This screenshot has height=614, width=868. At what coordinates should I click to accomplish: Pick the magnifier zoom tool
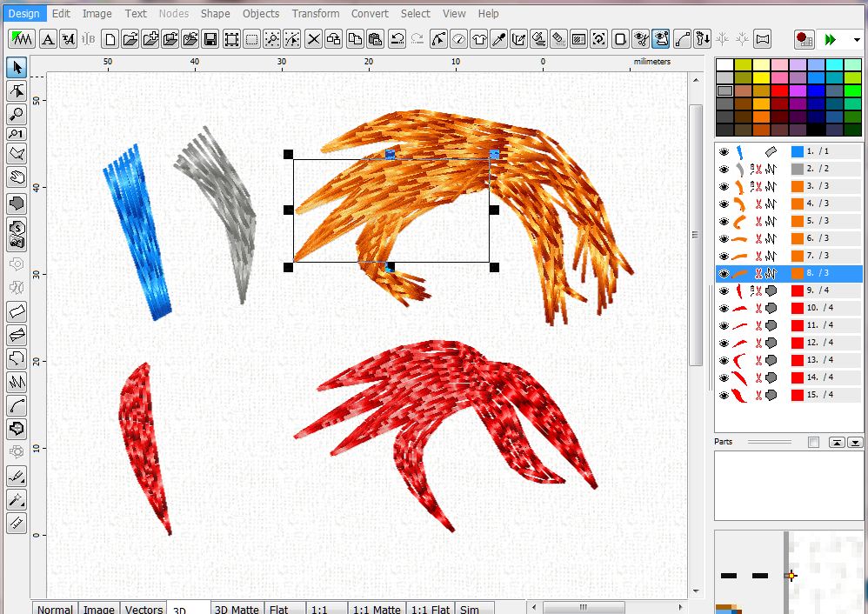17,114
